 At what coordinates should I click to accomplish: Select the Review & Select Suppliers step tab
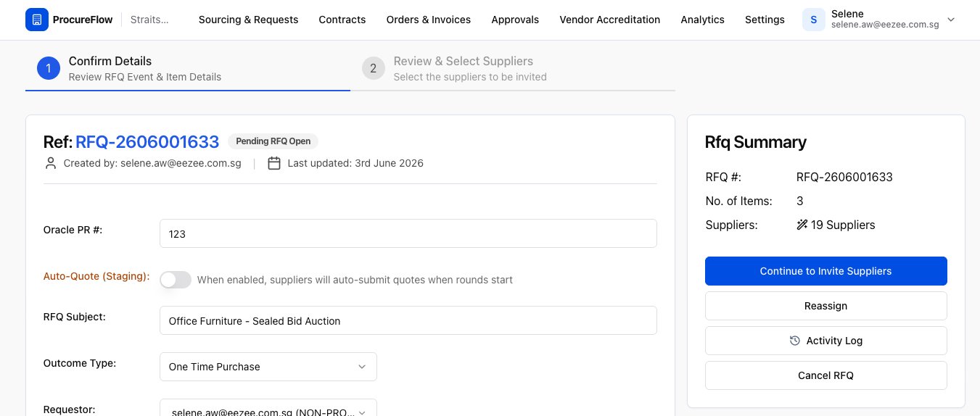(x=513, y=69)
